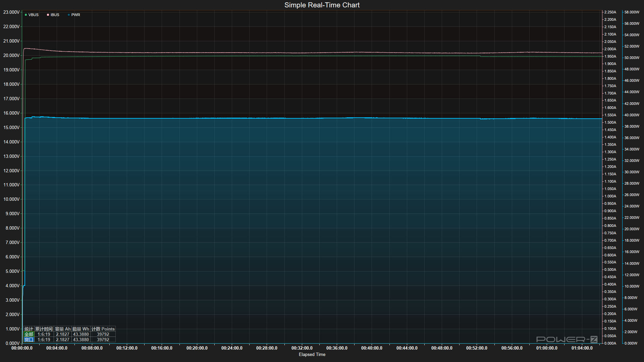
Task: Click the green VBUS legend color square
Action: [26, 15]
